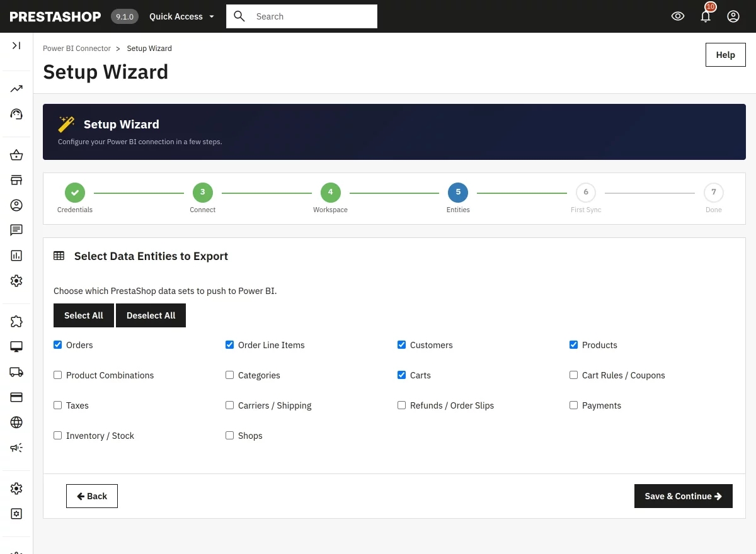Enable the Taxes checkbox
Viewport: 756px width, 554px height.
click(58, 405)
